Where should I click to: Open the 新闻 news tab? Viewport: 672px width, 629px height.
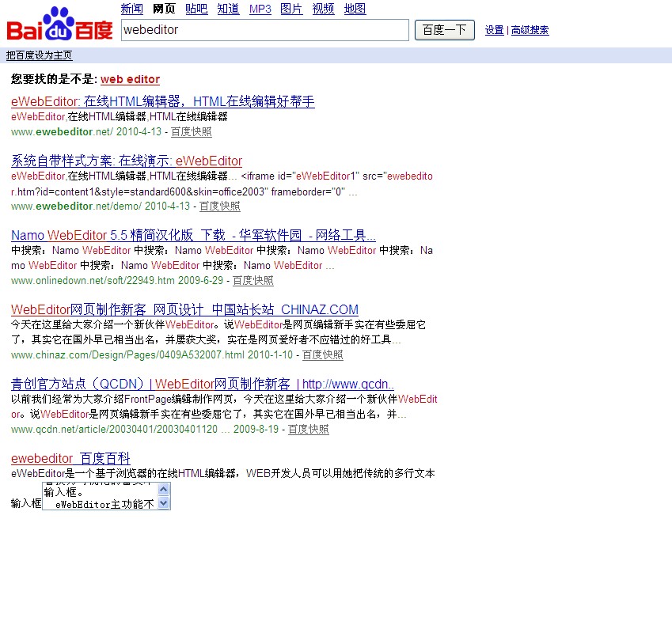click(x=132, y=9)
